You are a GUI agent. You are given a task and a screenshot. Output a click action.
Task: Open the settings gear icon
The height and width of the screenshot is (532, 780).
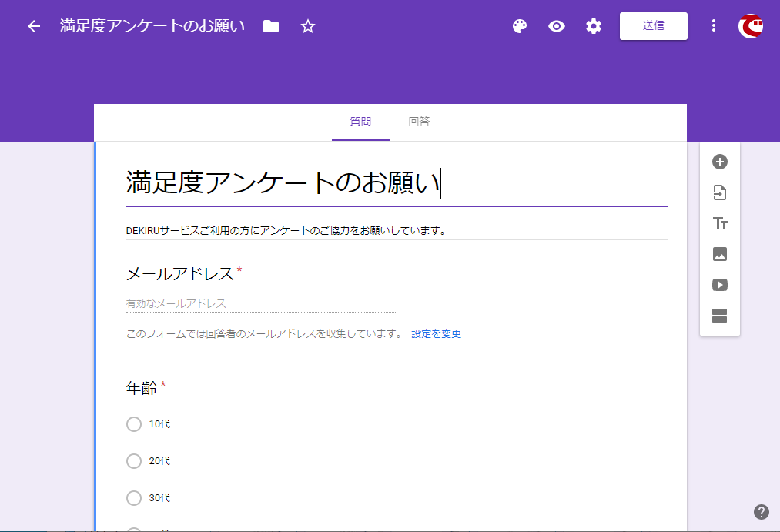pyautogui.click(x=593, y=26)
